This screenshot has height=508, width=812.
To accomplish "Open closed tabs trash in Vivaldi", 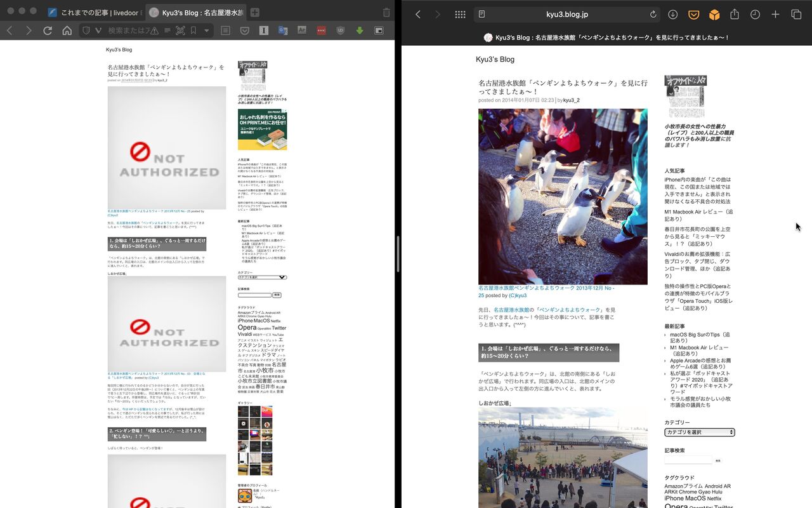I will point(386,12).
